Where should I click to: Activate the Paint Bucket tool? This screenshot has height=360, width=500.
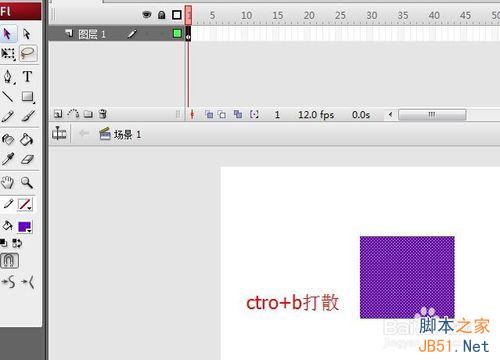coord(26,140)
